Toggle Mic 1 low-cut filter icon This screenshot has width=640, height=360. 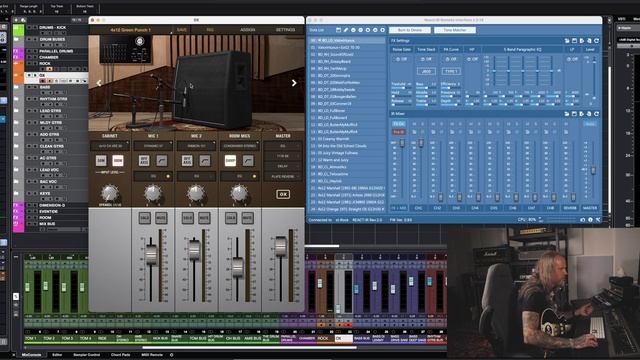162,160
